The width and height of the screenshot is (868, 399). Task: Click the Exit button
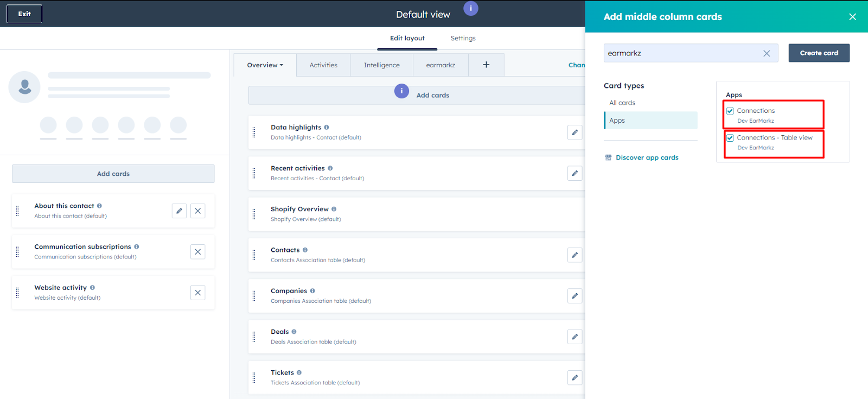pyautogui.click(x=24, y=14)
